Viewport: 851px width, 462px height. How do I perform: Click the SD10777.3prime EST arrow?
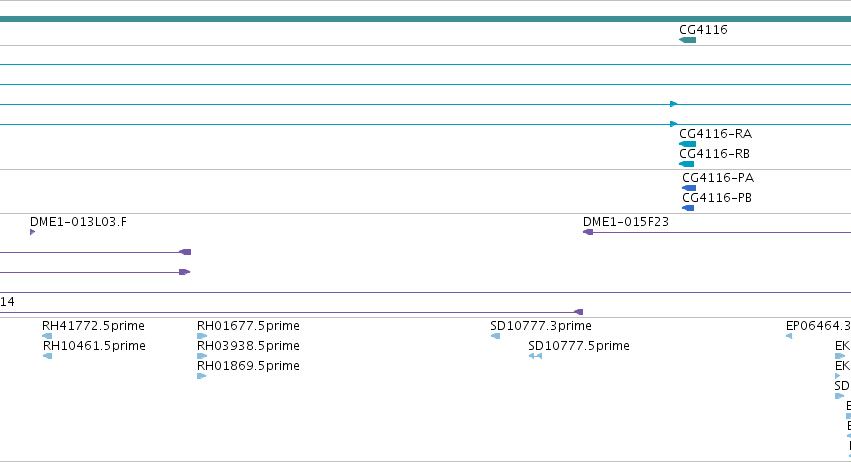tap(496, 337)
